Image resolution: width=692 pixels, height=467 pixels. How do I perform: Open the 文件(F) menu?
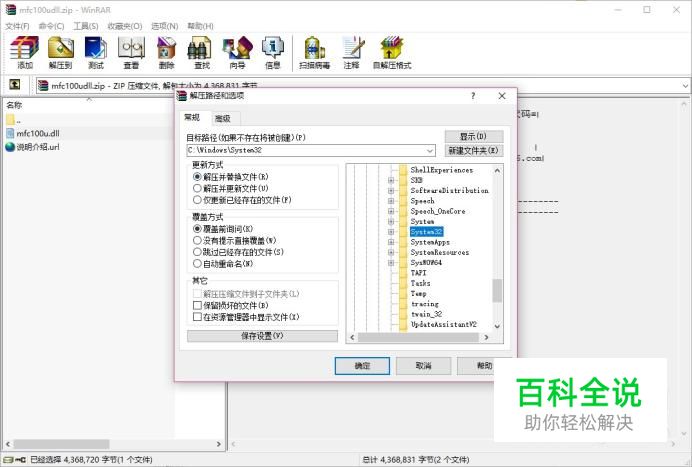coord(17,26)
